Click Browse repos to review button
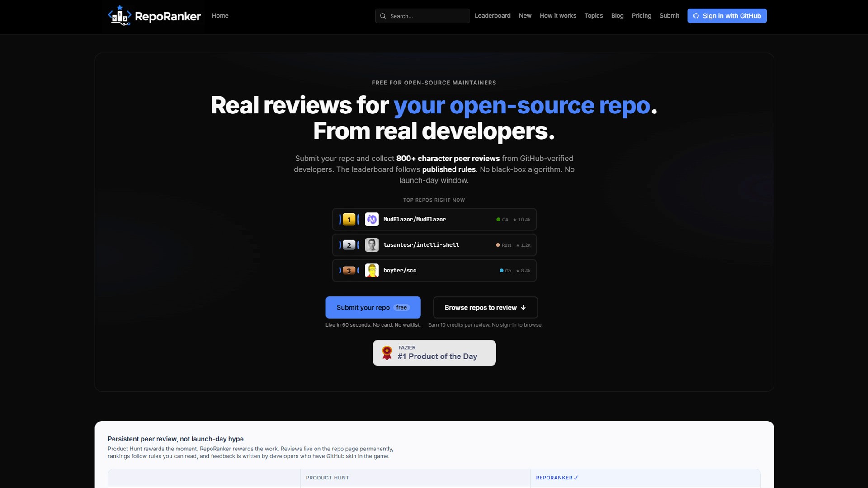 (x=485, y=308)
